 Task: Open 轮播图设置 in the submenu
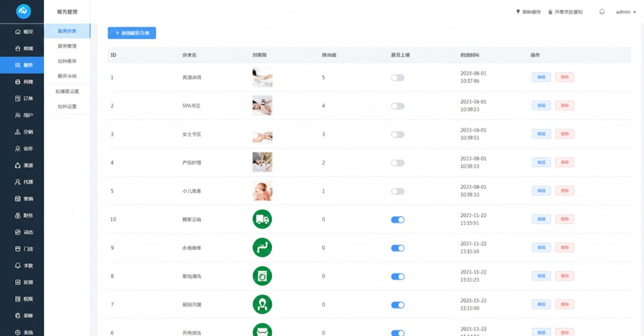[67, 91]
